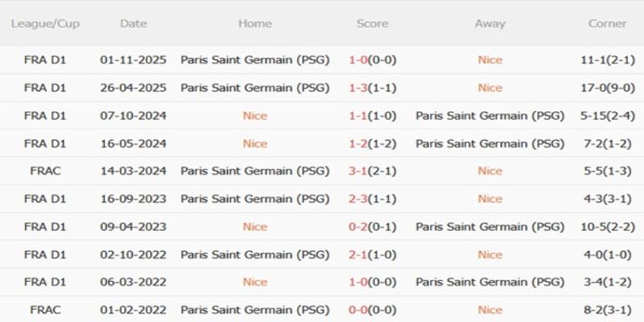Click the 17-0(9-0) corner statistic

pos(608,88)
